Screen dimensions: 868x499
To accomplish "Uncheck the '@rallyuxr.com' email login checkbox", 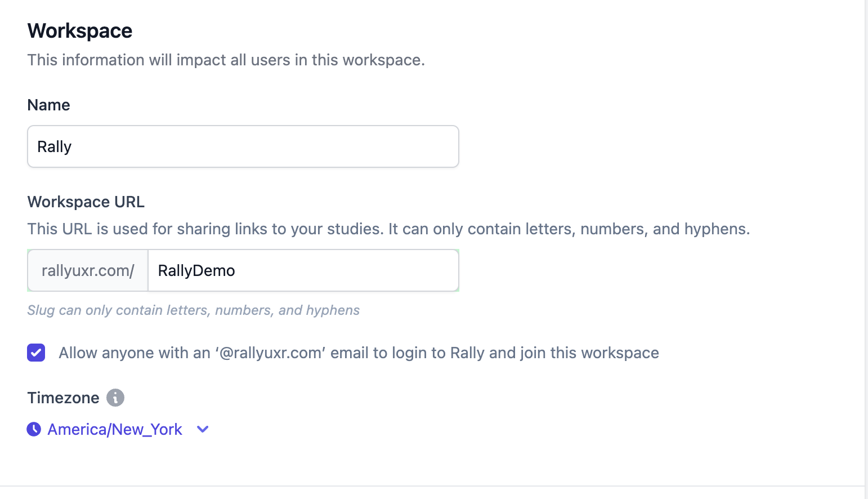I will (x=36, y=353).
